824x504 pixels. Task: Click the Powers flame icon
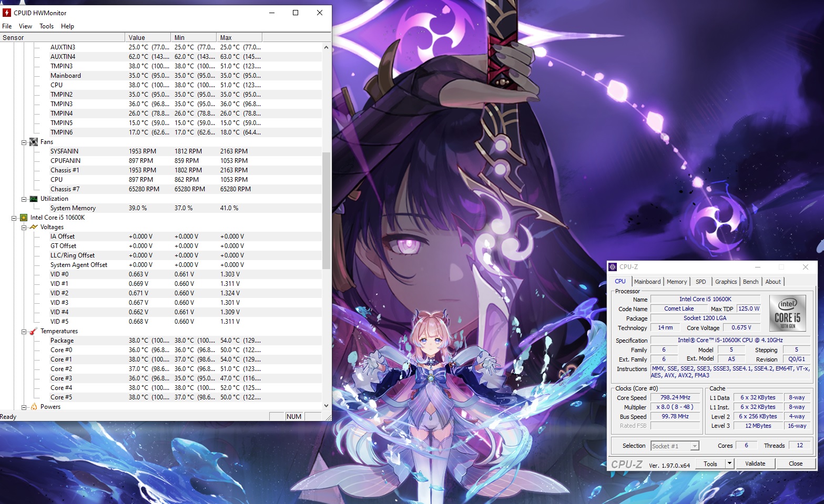(34, 407)
